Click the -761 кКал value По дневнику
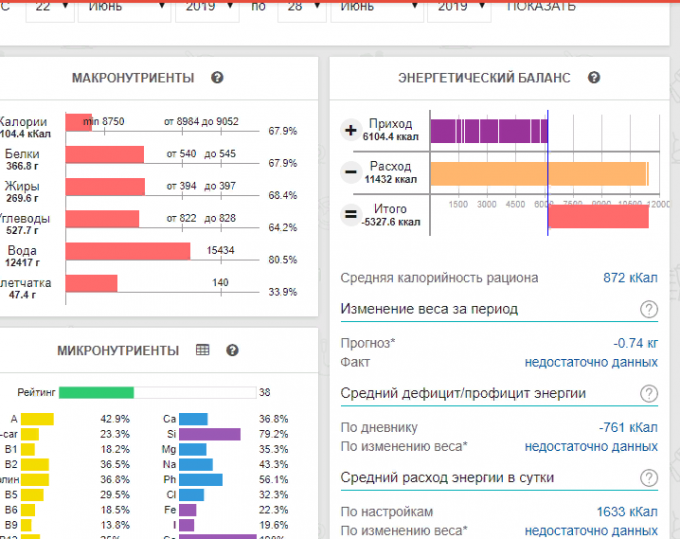 (628, 427)
